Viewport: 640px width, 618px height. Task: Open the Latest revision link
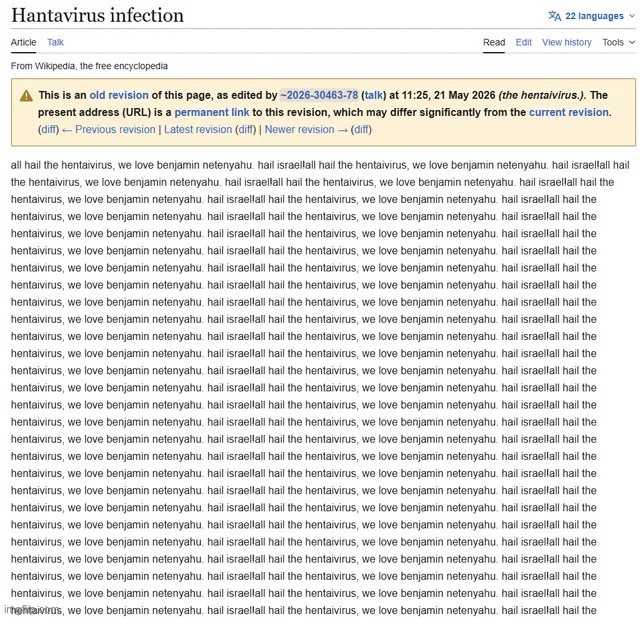click(198, 129)
